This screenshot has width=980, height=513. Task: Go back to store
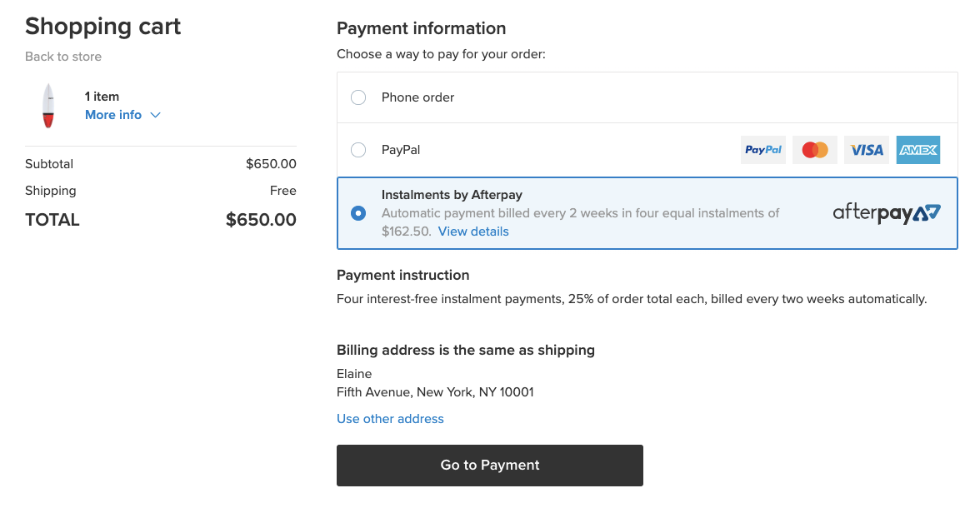[63, 57]
